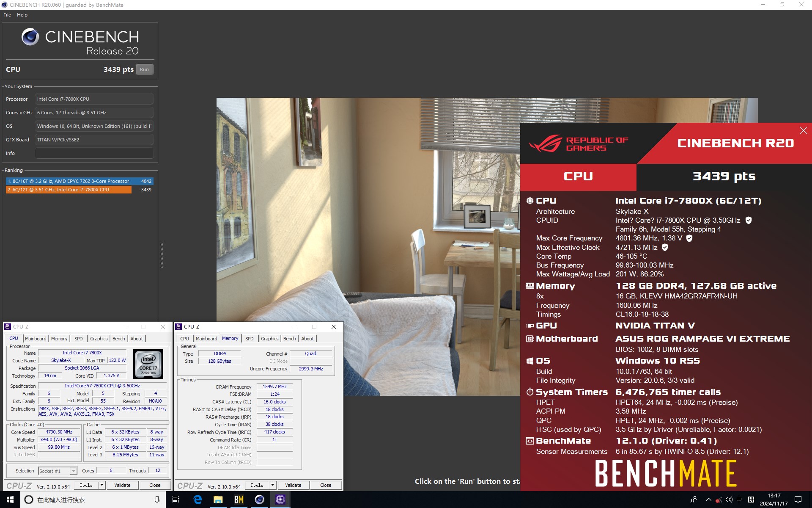812x508 pixels.
Task: Click Validate in right CPU-Z window
Action: [293, 485]
